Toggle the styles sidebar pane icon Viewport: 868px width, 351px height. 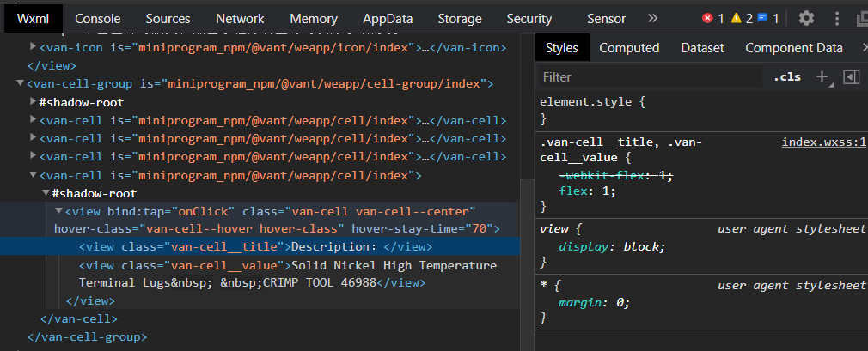coord(851,76)
